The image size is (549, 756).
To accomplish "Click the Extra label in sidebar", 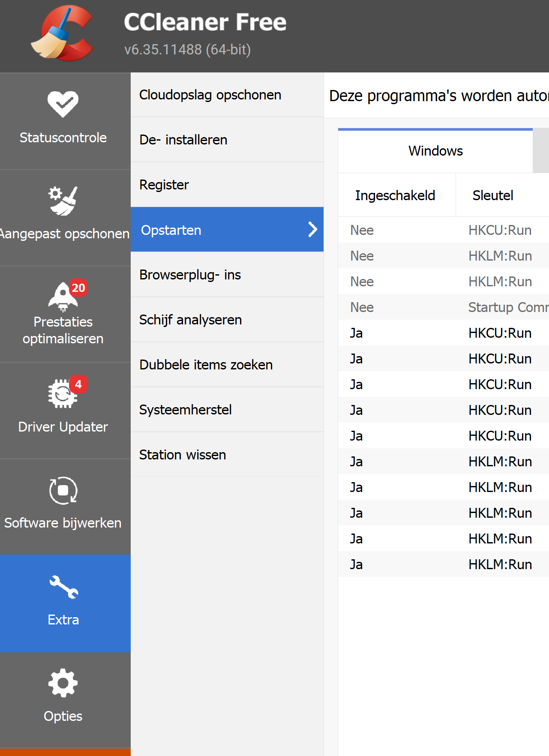I will tap(63, 620).
